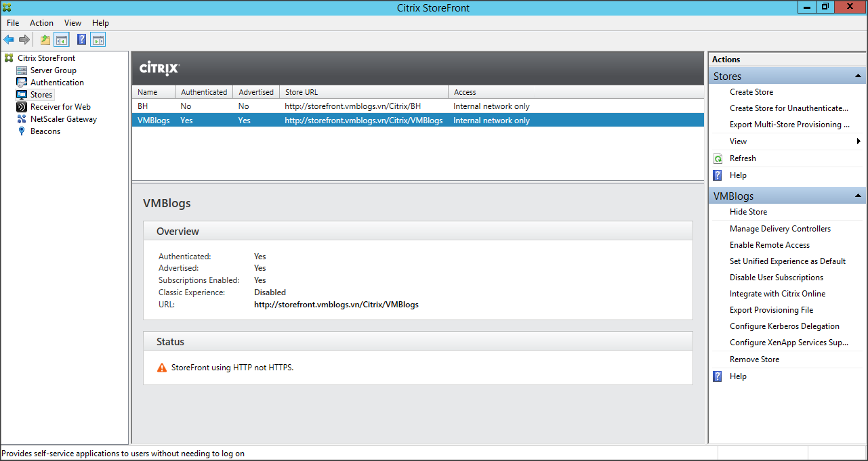Image resolution: width=868 pixels, height=461 pixels.
Task: Click the Up One Level folder icon
Action: (x=45, y=40)
